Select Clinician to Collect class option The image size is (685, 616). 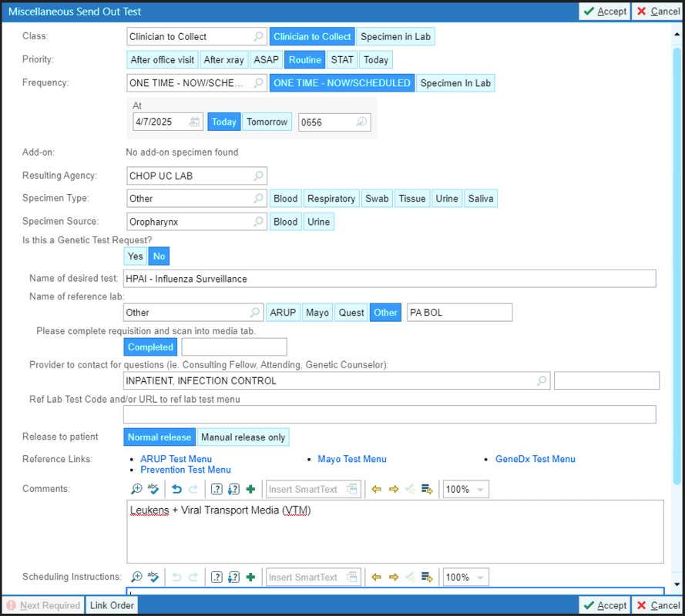[x=312, y=36]
